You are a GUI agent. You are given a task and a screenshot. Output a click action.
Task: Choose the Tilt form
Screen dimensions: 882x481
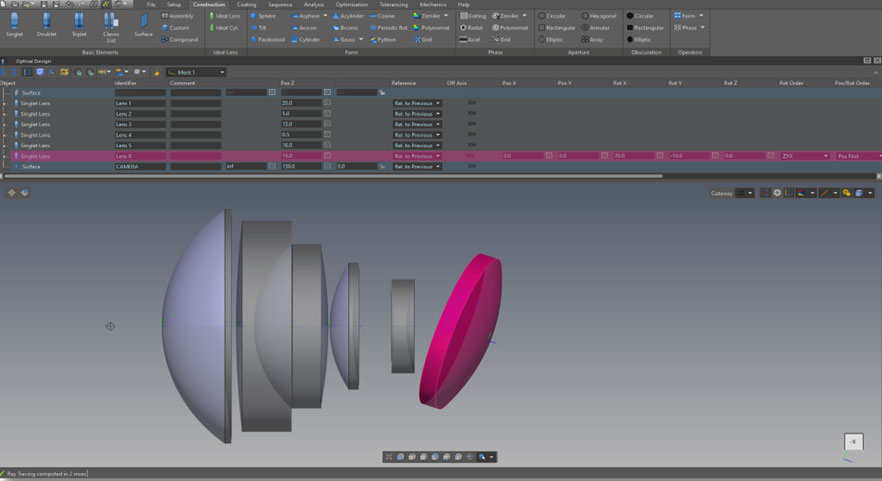click(x=259, y=28)
